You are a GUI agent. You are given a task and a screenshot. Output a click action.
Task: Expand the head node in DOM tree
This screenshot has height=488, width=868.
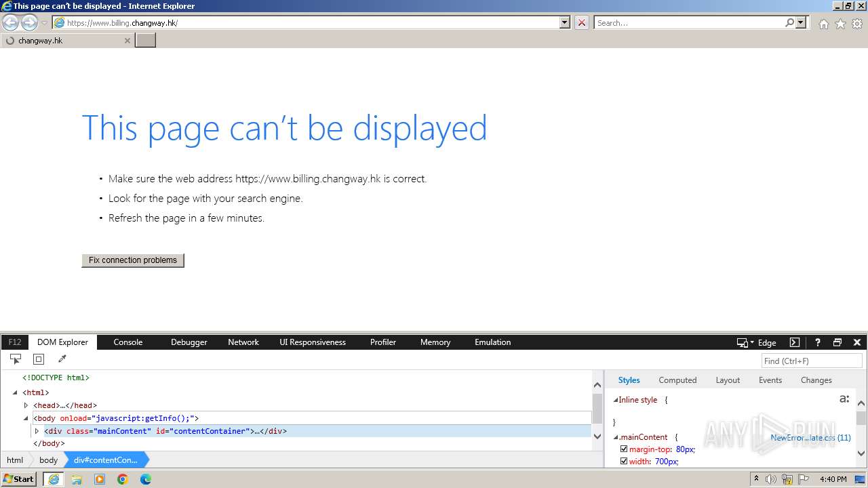[26, 405]
